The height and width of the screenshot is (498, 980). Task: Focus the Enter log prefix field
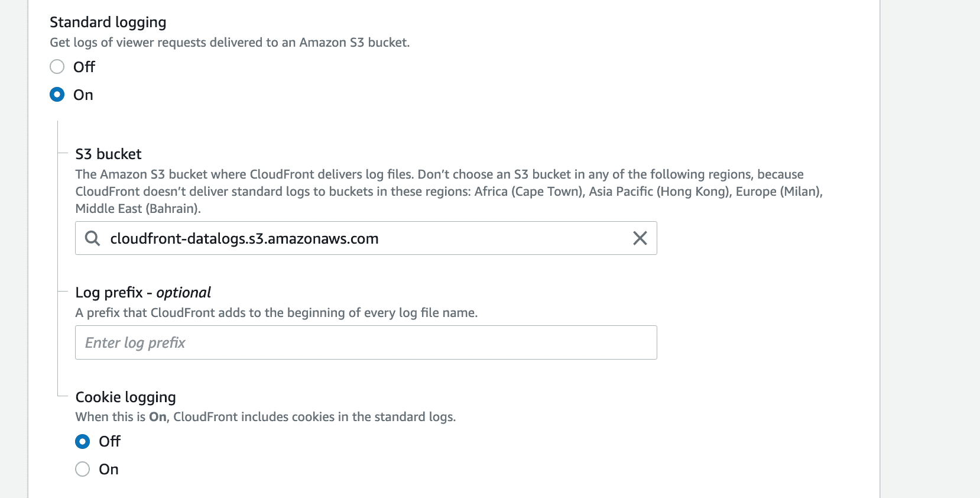tap(366, 342)
